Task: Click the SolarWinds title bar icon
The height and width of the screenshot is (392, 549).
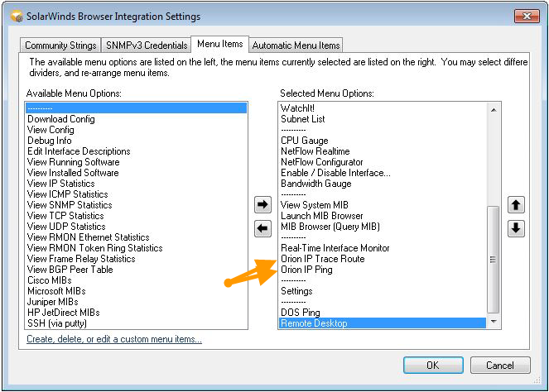Action: pos(17,16)
